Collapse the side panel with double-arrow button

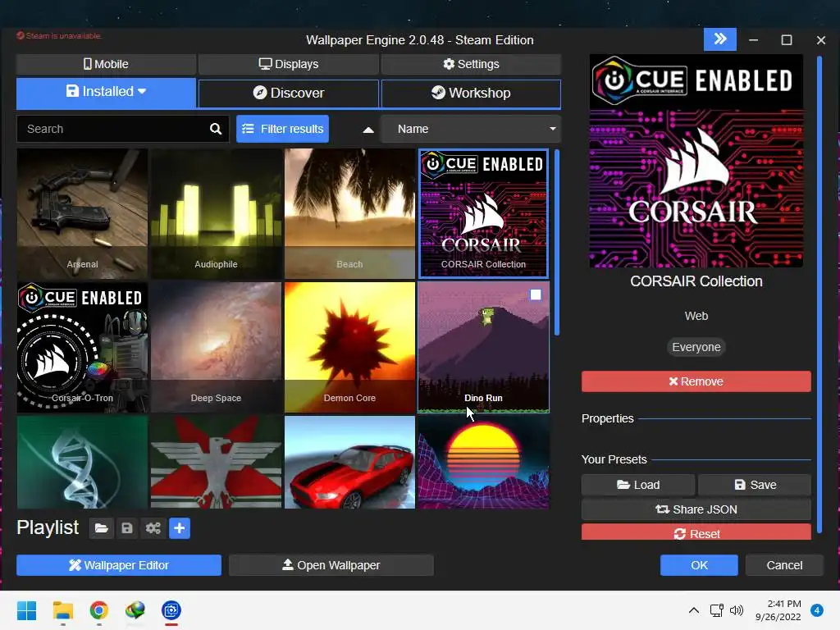(x=720, y=39)
